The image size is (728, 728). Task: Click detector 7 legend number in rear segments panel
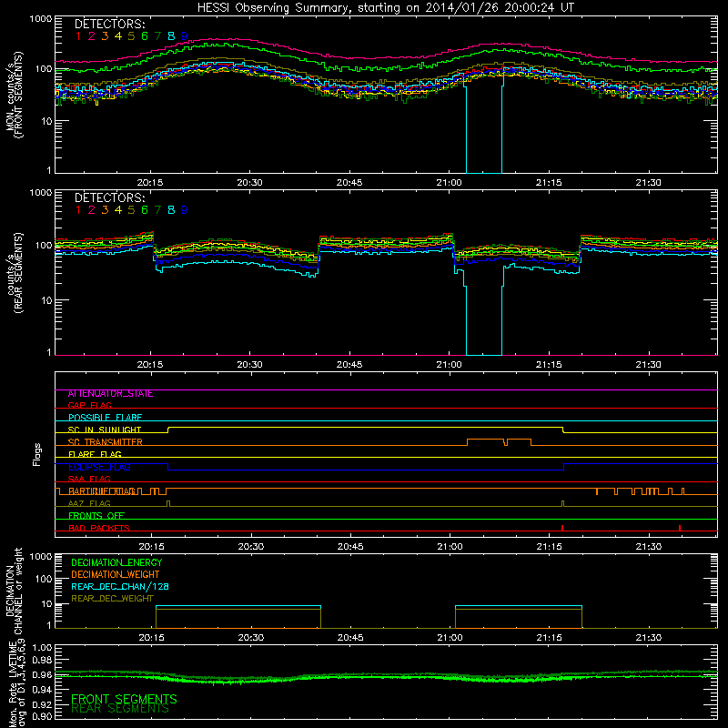(157, 210)
